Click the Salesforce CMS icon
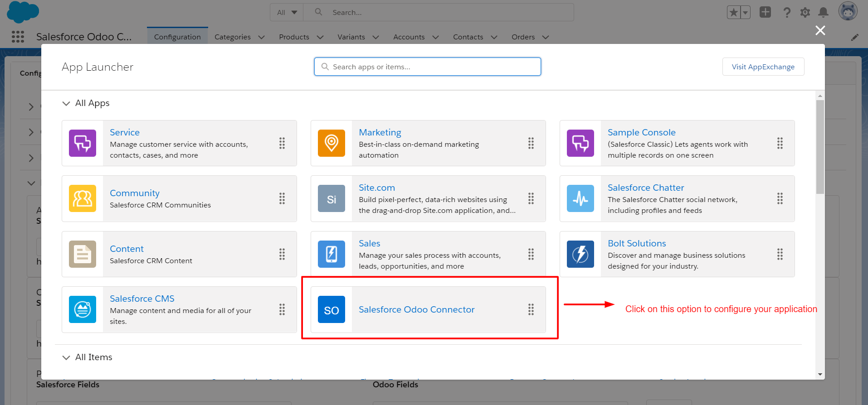This screenshot has height=405, width=868. pos(82,309)
